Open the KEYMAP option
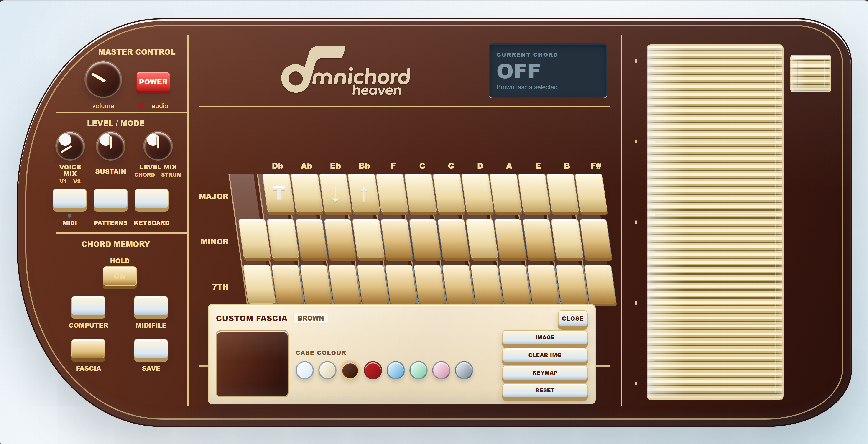 (544, 373)
